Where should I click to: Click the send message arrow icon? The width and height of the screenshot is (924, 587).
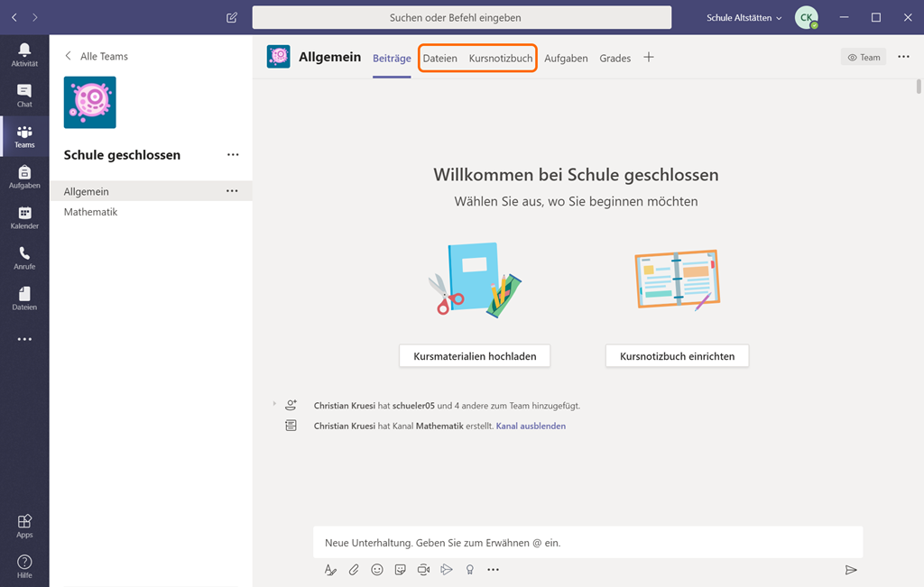tap(850, 569)
